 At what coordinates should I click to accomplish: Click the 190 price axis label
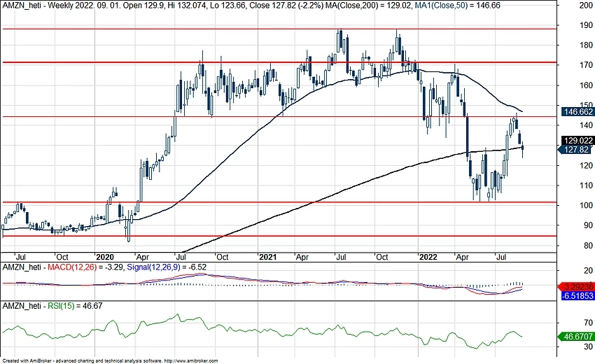[587, 25]
